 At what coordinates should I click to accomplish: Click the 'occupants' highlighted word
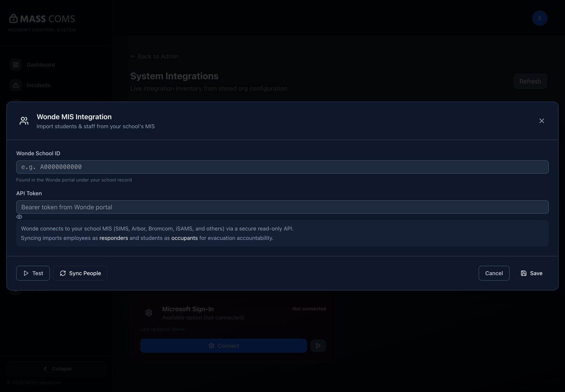click(184, 238)
